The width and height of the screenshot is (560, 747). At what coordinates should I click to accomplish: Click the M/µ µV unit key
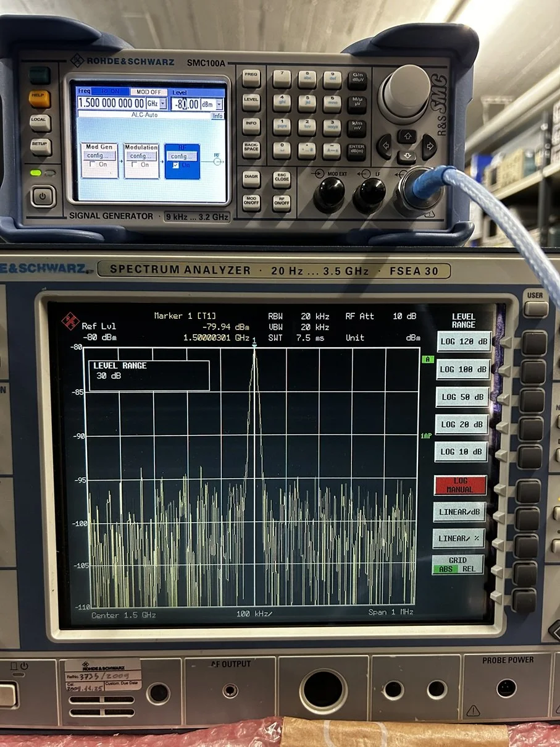point(357,103)
